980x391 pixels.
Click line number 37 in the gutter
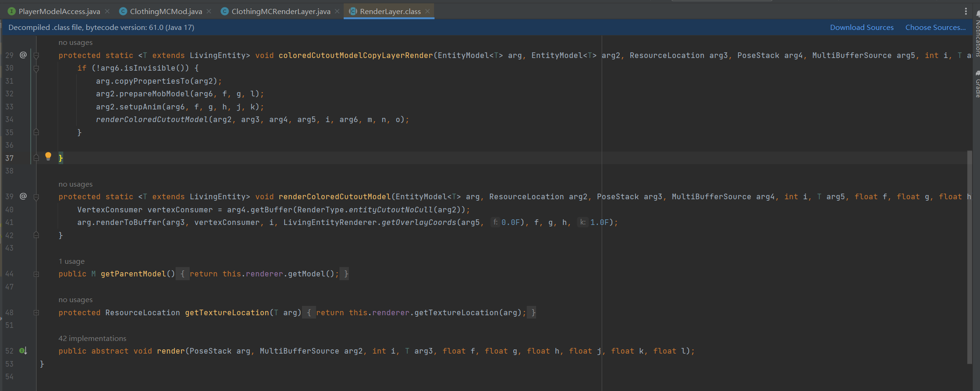[x=9, y=158]
